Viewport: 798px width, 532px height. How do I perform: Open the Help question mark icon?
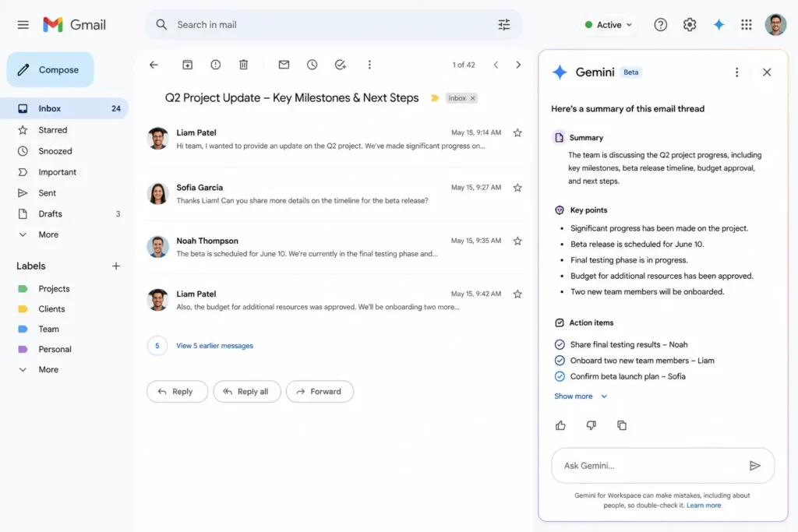coord(660,24)
